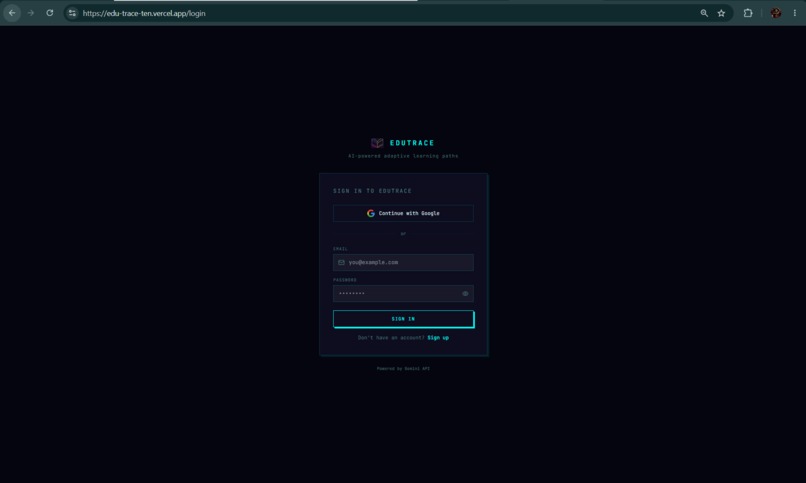Click the 'Powered by Gemini API' footer text
806x483 pixels.
403,368
